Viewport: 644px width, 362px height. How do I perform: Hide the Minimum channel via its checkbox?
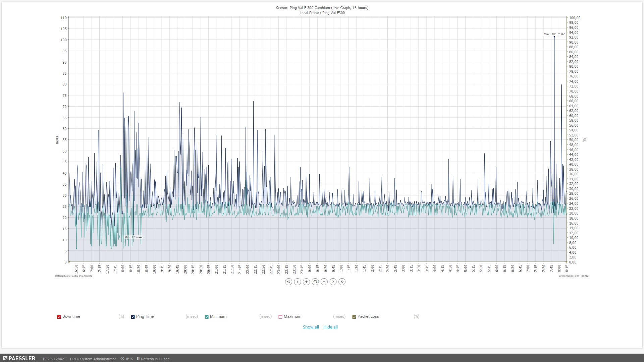pos(207,317)
